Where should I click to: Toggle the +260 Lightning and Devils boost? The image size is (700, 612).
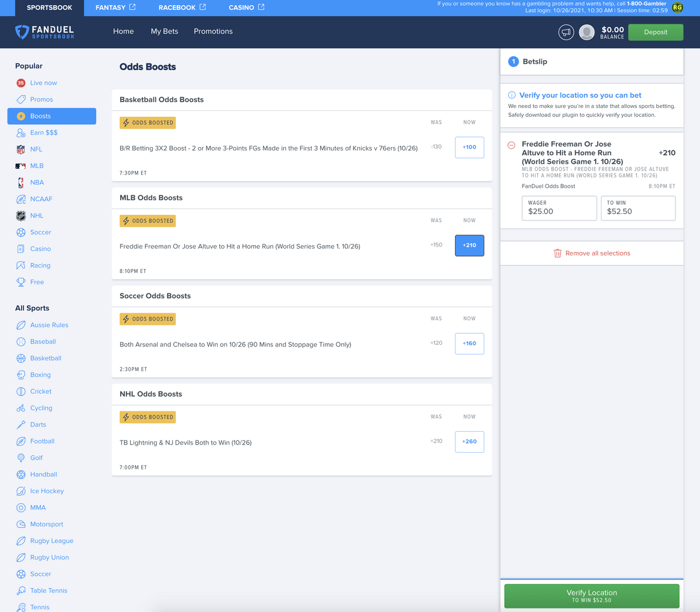[469, 442]
